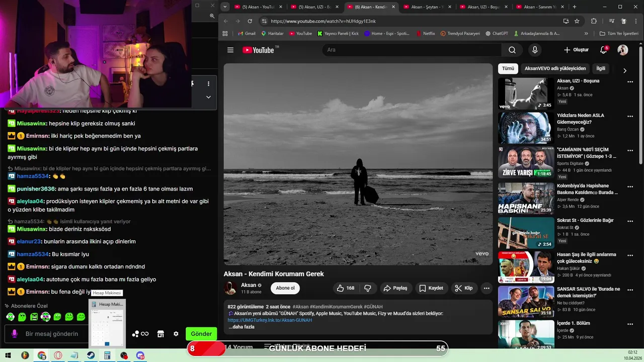Open Chrome three-dot menu
The image size is (644, 362).
635,21
